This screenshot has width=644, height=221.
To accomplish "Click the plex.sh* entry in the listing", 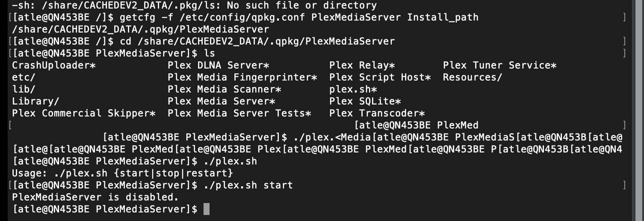I will pyautogui.click(x=353, y=89).
